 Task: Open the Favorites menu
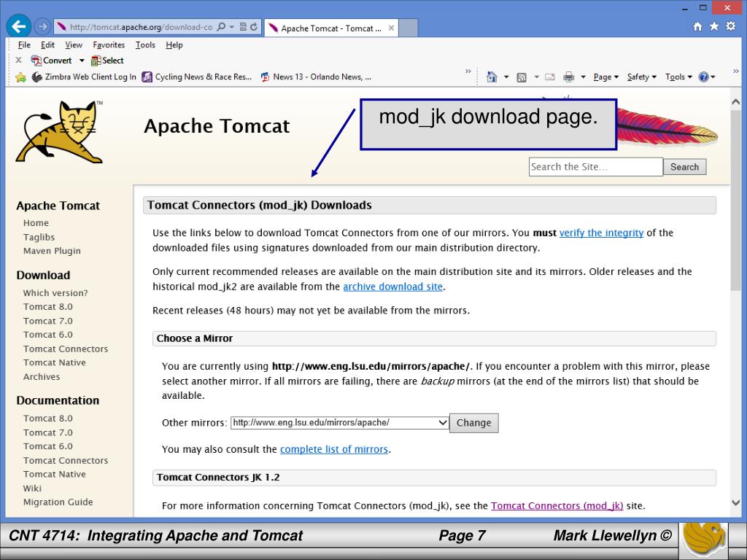[109, 44]
